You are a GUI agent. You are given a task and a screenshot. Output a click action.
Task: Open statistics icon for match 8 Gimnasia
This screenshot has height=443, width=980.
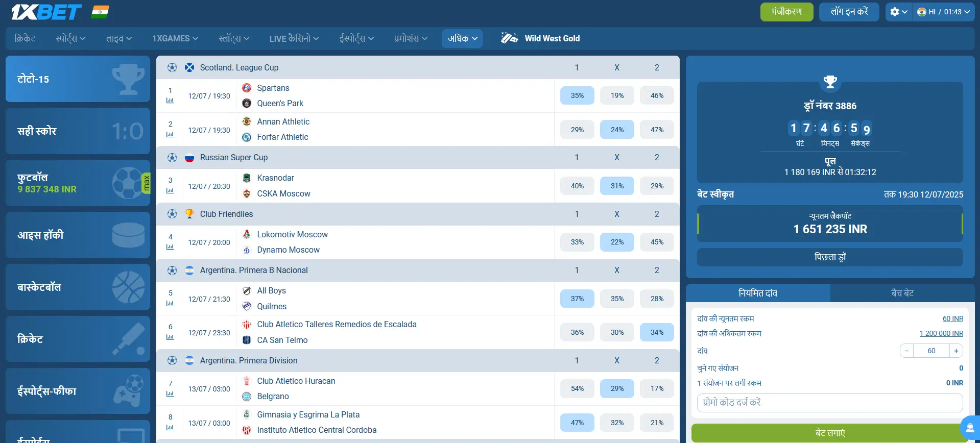click(x=170, y=428)
